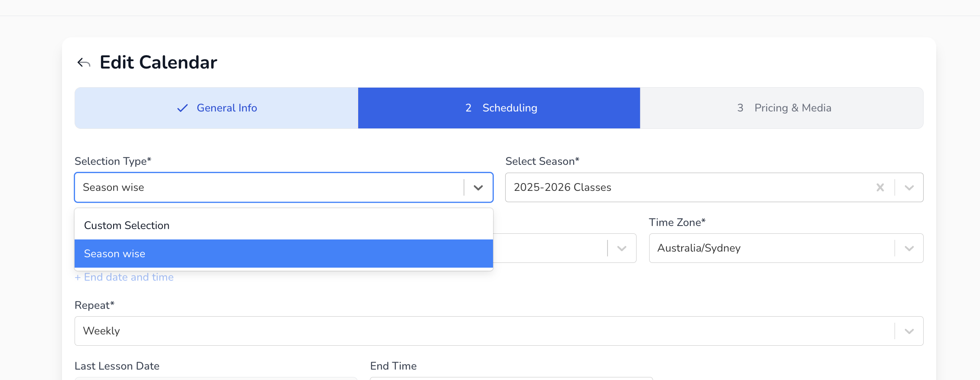Click step number 3 on the Pricing & Media tab
This screenshot has width=980, height=380.
740,108
